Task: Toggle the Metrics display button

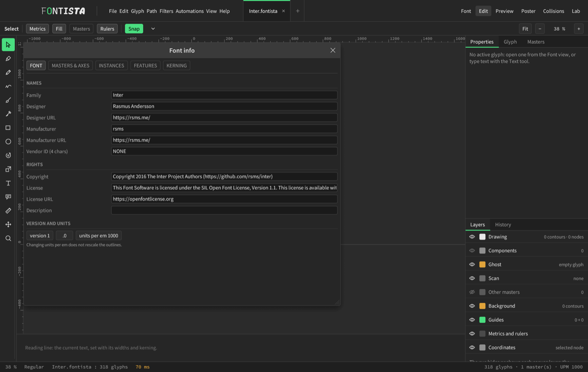Action: pyautogui.click(x=37, y=29)
